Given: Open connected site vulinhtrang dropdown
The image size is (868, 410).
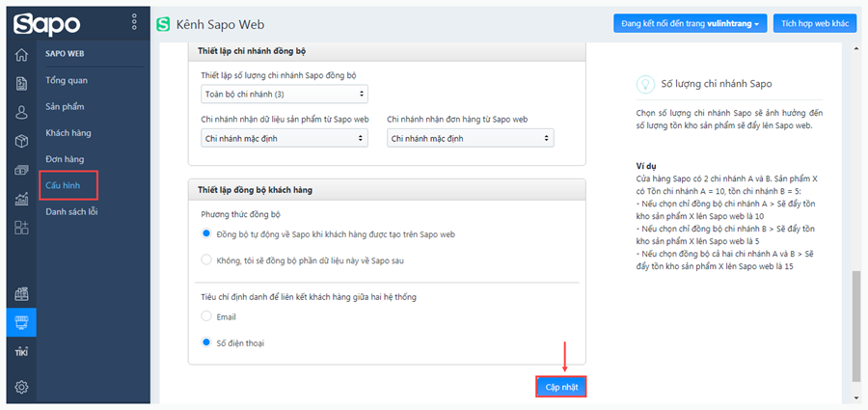Looking at the screenshot, I should pyautogui.click(x=690, y=24).
